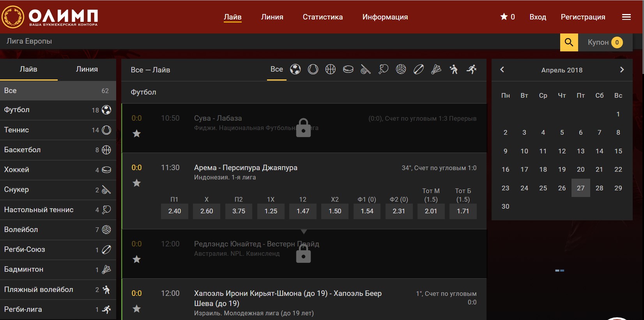Favorite the Хапоэль Ирони Кирьят-Шмона match star
Viewport: 644px width, 320px height.
[x=136, y=309]
